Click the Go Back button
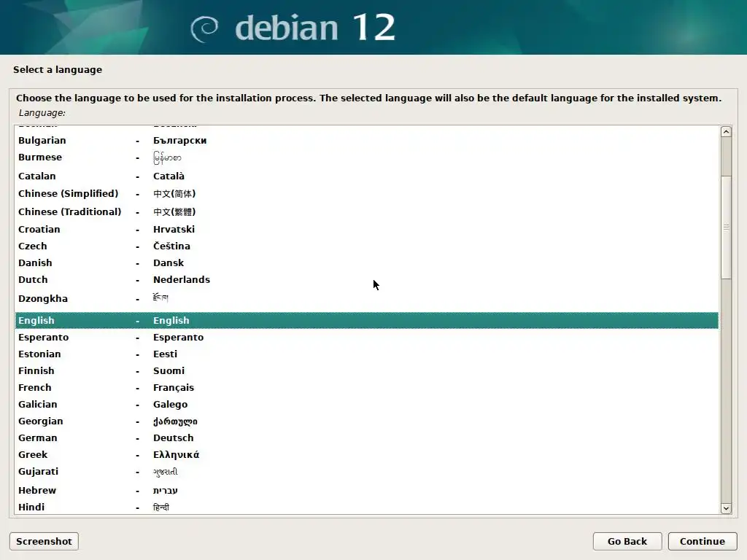Screen dimensions: 747x560 [627, 542]
